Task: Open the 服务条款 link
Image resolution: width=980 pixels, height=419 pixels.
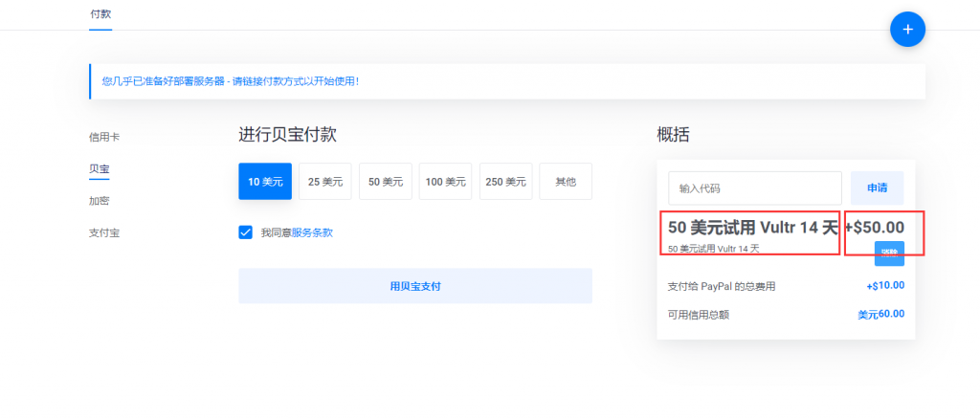Action: (x=312, y=232)
